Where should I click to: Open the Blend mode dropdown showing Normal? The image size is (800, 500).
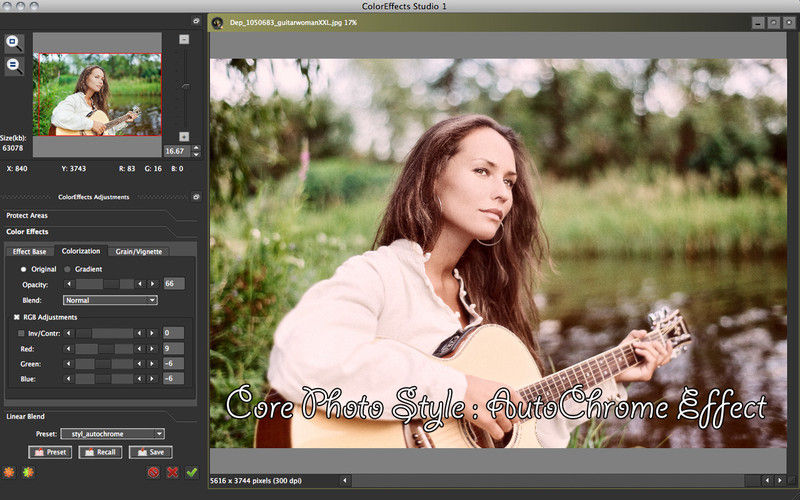click(110, 300)
